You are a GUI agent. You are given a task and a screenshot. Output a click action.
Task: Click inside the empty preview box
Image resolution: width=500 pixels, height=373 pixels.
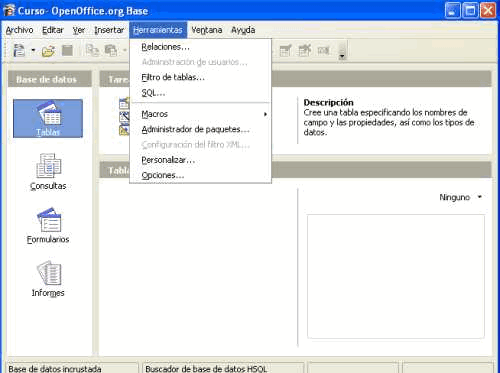396,276
